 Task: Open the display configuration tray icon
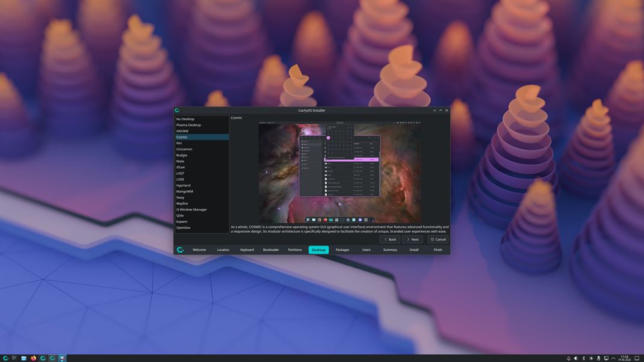point(606,358)
